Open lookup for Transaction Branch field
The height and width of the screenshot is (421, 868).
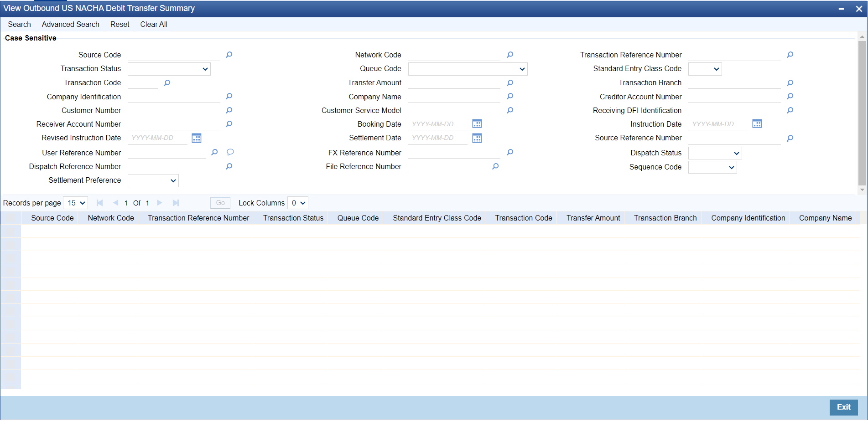[790, 83]
